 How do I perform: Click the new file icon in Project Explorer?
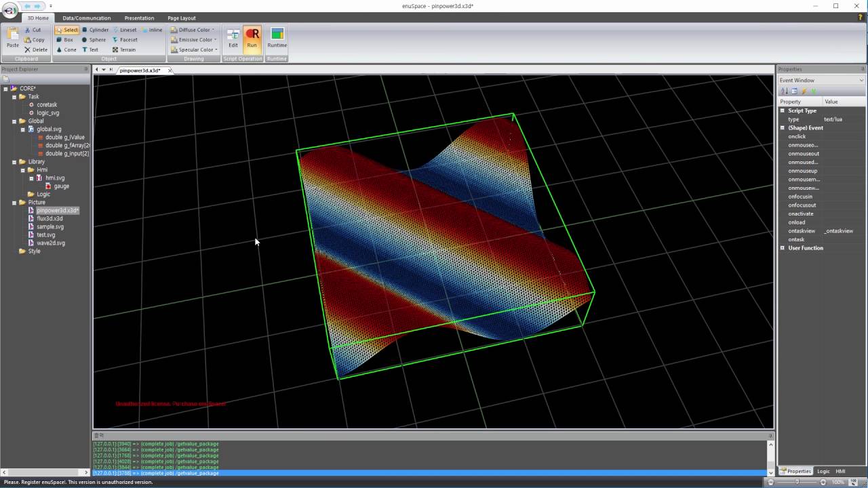pyautogui.click(x=5, y=79)
